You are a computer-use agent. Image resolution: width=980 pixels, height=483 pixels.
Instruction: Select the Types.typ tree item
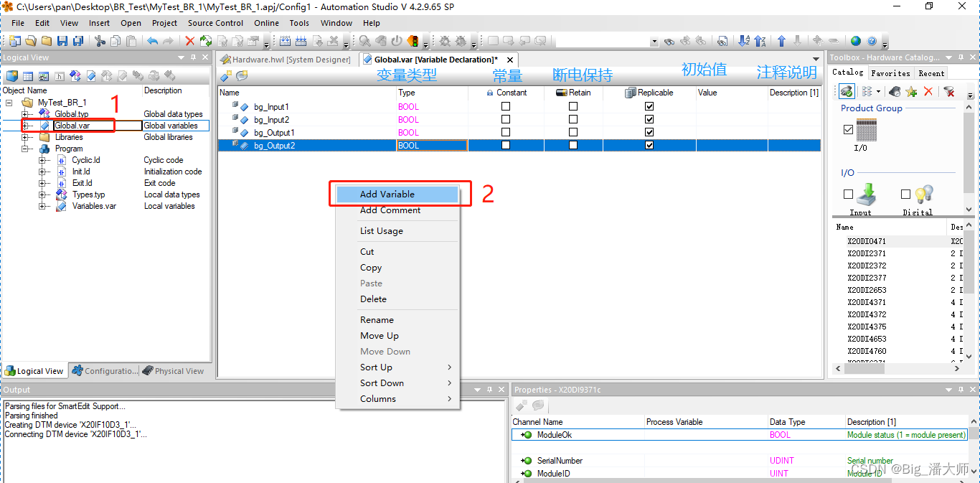[88, 194]
